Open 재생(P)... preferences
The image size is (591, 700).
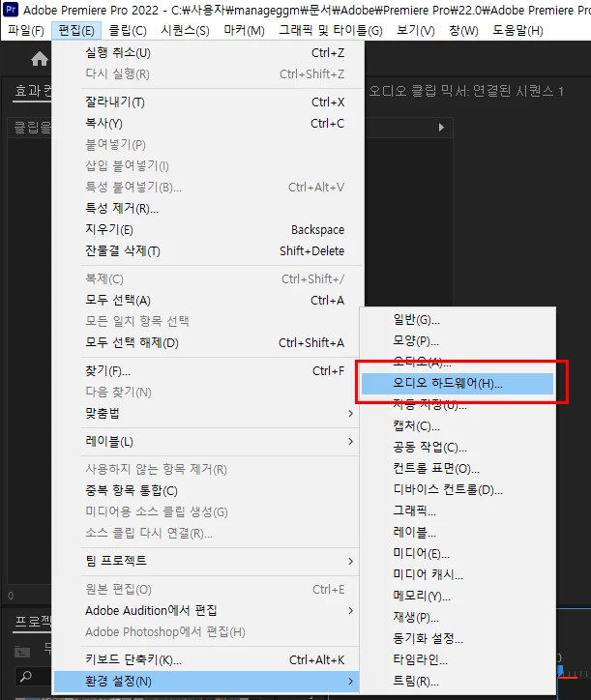[x=458, y=617]
